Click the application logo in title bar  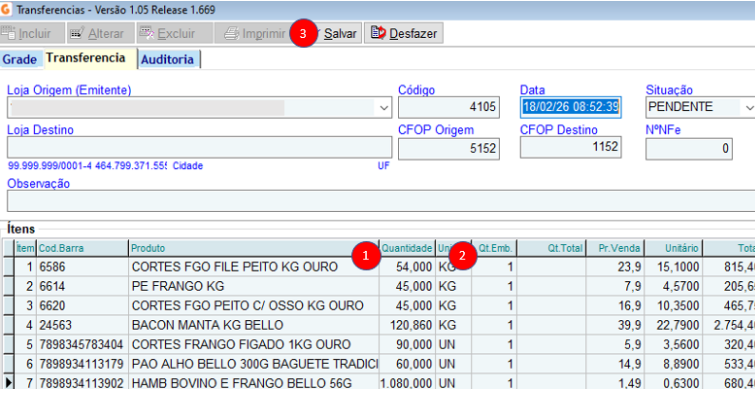(x=6, y=9)
